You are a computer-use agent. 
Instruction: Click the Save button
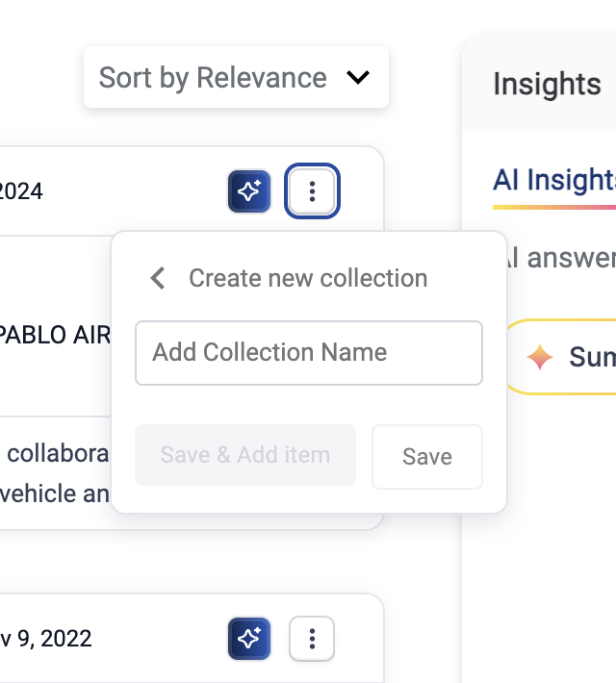click(427, 457)
